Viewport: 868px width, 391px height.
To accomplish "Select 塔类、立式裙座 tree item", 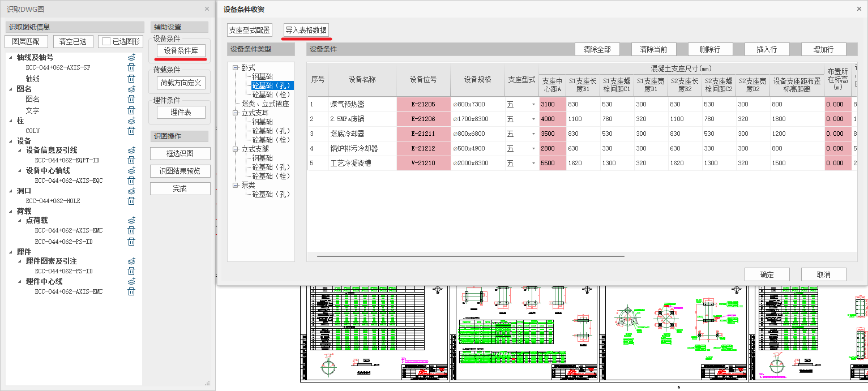I will [x=265, y=104].
